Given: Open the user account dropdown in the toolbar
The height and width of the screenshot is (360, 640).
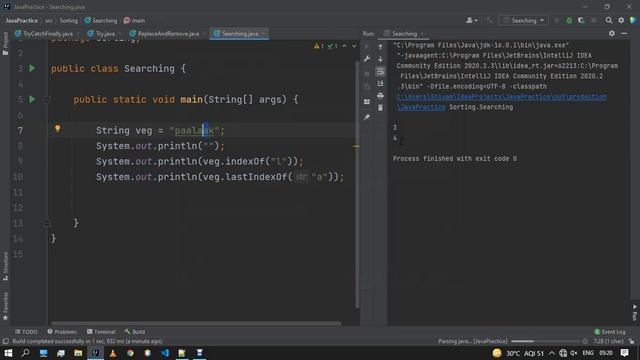Looking at the screenshot, I should click(x=471, y=20).
